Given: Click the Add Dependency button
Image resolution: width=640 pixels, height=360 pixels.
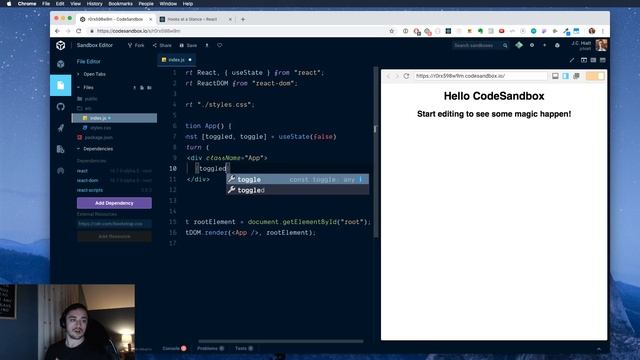Looking at the screenshot, I should (x=114, y=203).
